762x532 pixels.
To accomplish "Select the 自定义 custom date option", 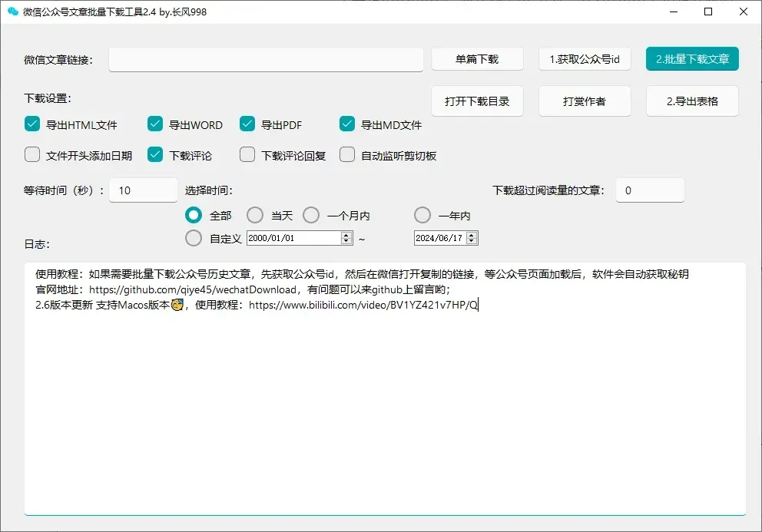I will click(193, 238).
